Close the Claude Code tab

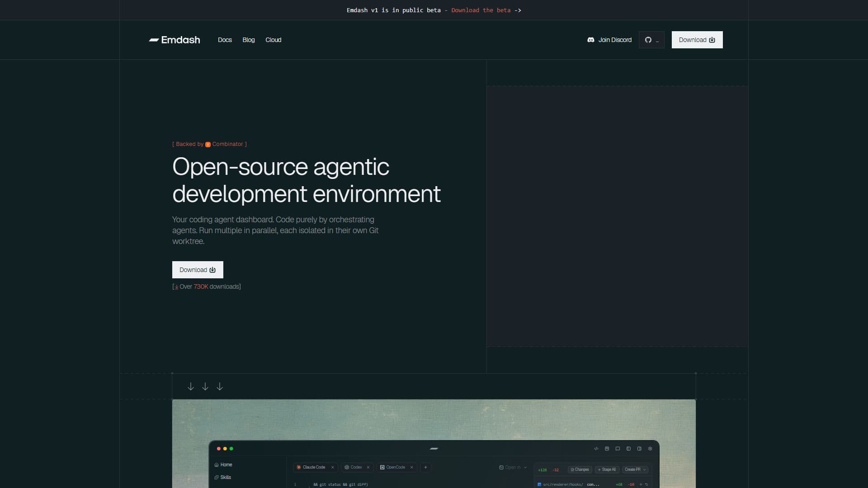[x=332, y=467]
